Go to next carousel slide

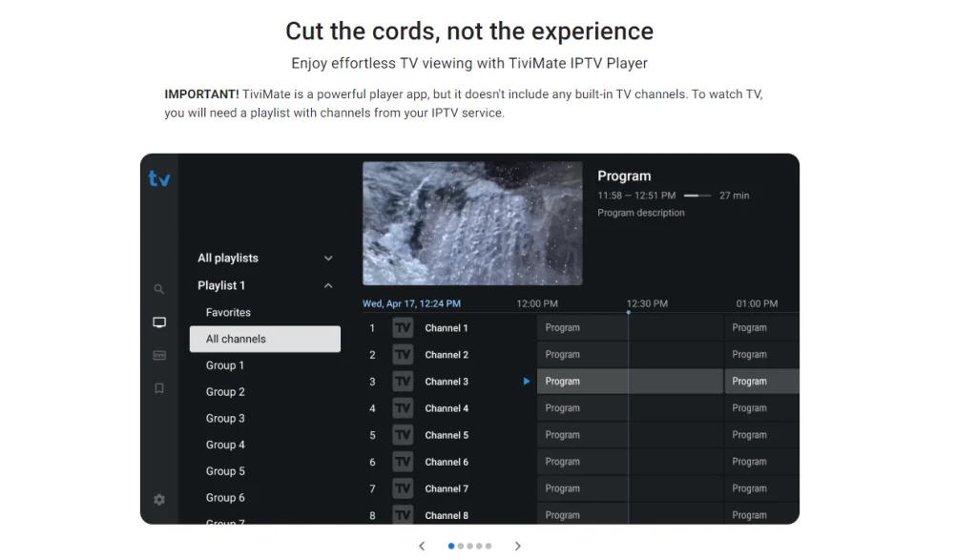[x=518, y=546]
